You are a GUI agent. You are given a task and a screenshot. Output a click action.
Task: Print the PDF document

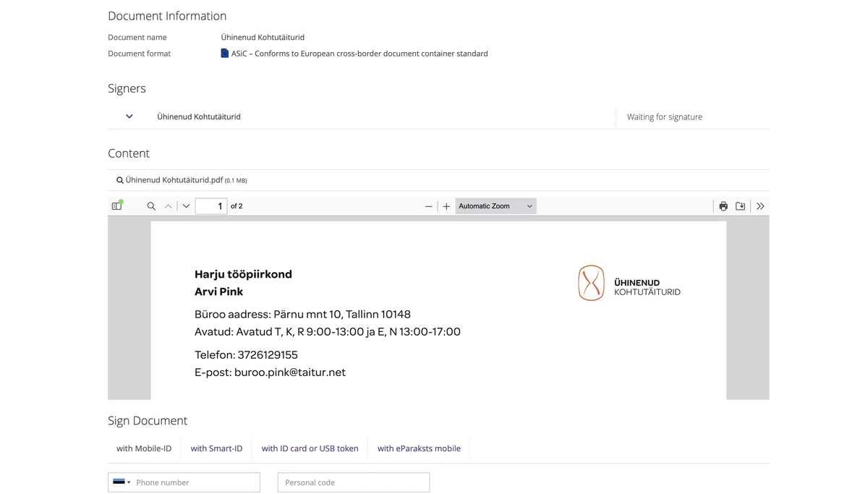click(x=723, y=206)
